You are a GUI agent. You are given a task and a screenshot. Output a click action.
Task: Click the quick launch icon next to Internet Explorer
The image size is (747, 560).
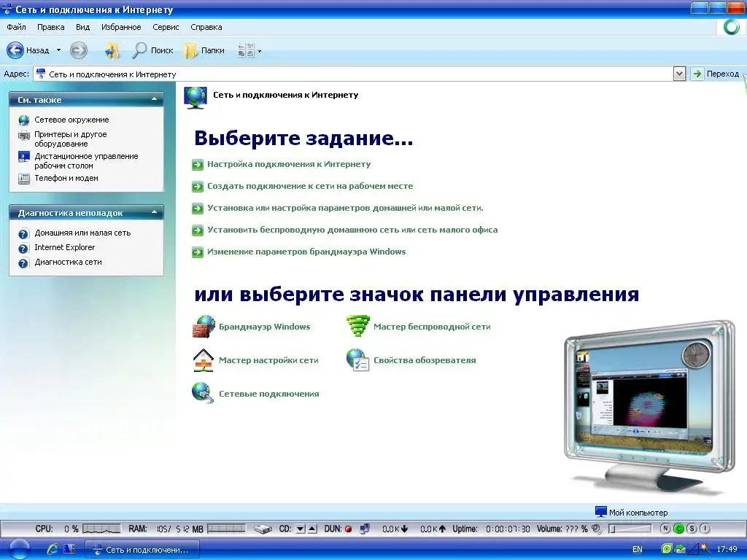click(x=69, y=550)
